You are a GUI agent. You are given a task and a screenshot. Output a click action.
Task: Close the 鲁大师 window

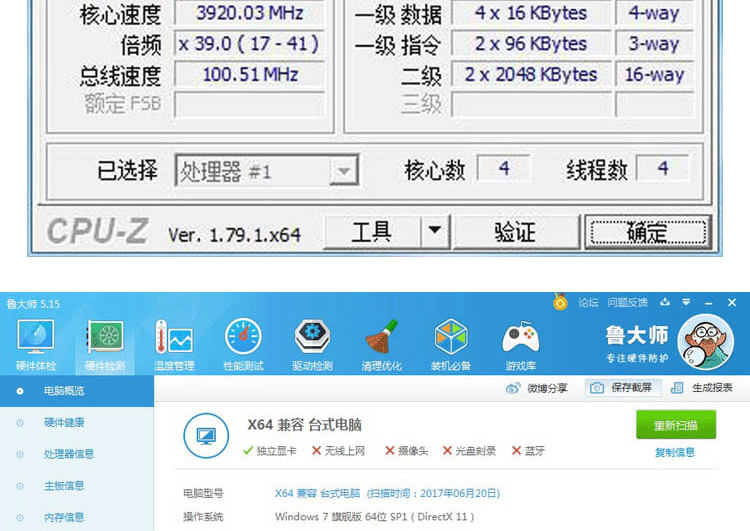(732, 302)
